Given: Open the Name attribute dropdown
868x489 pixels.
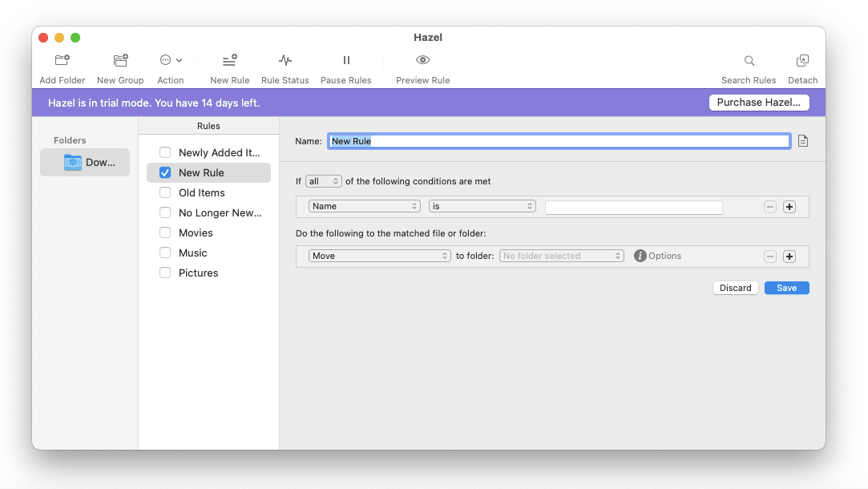Looking at the screenshot, I should [x=364, y=206].
